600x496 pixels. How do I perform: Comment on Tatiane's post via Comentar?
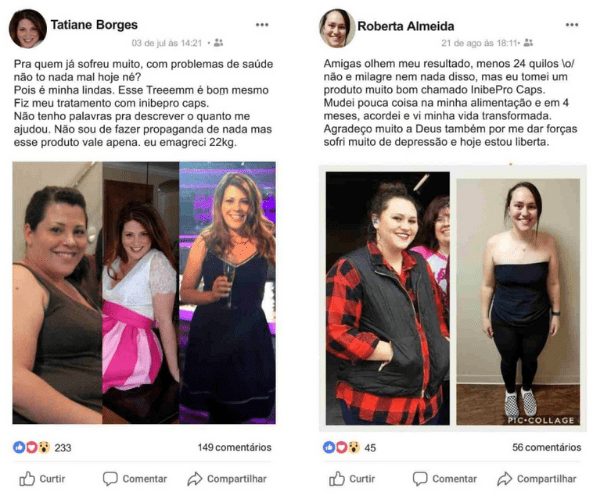135,479
